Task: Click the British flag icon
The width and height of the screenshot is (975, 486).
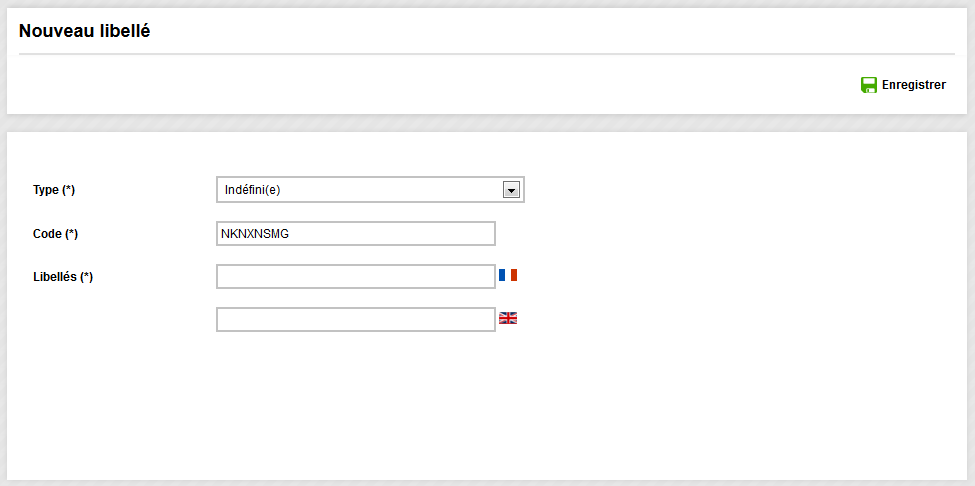Action: (508, 318)
